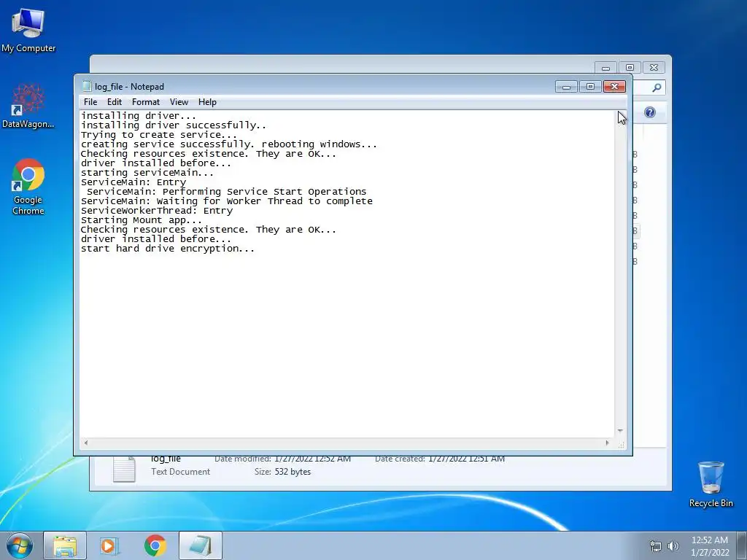Click the line 'Trying to create service...'
The width and height of the screenshot is (747, 560).
coord(158,134)
